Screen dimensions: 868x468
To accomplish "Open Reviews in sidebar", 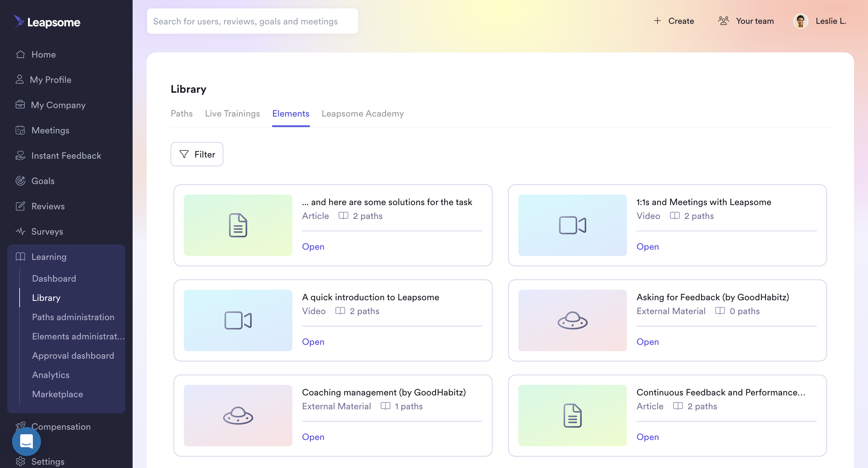I will point(40,206).
